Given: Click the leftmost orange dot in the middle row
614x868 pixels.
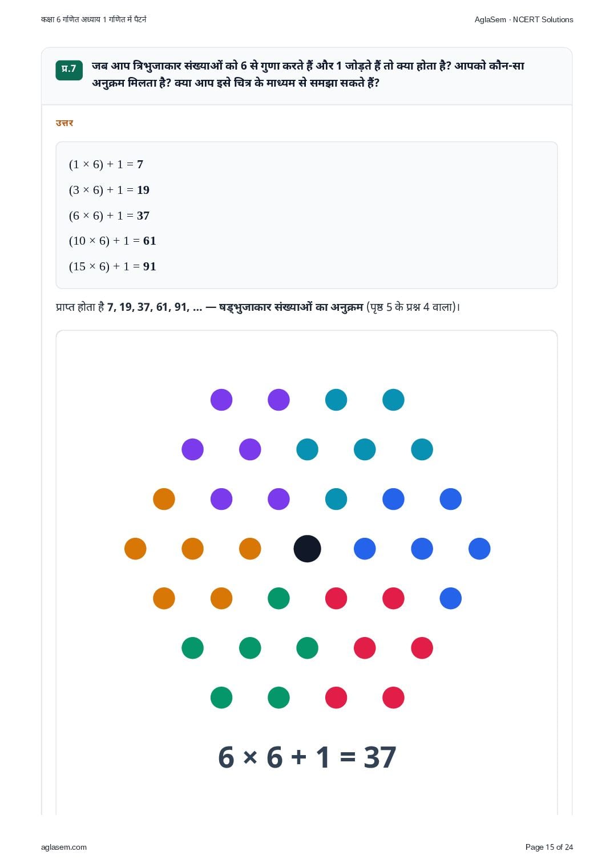Looking at the screenshot, I should [x=135, y=549].
